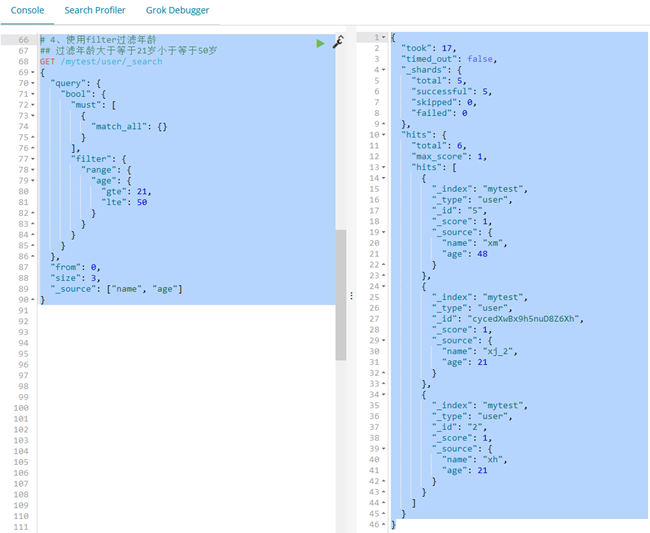Open the Grok Debugger tab
The width and height of the screenshot is (650, 533).
pos(177,10)
